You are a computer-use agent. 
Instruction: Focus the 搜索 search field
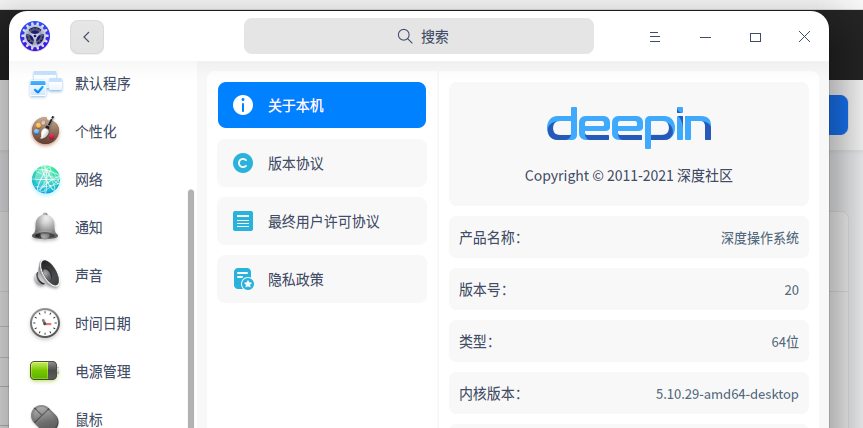tap(419, 36)
